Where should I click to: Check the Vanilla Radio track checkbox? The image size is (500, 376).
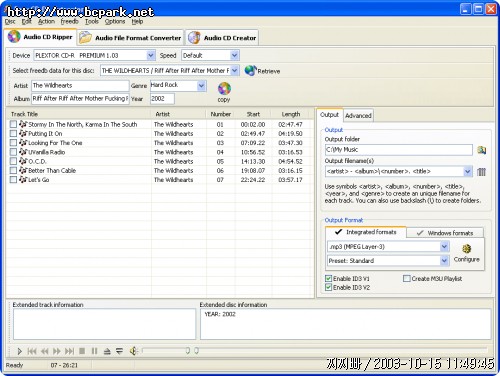click(x=13, y=152)
